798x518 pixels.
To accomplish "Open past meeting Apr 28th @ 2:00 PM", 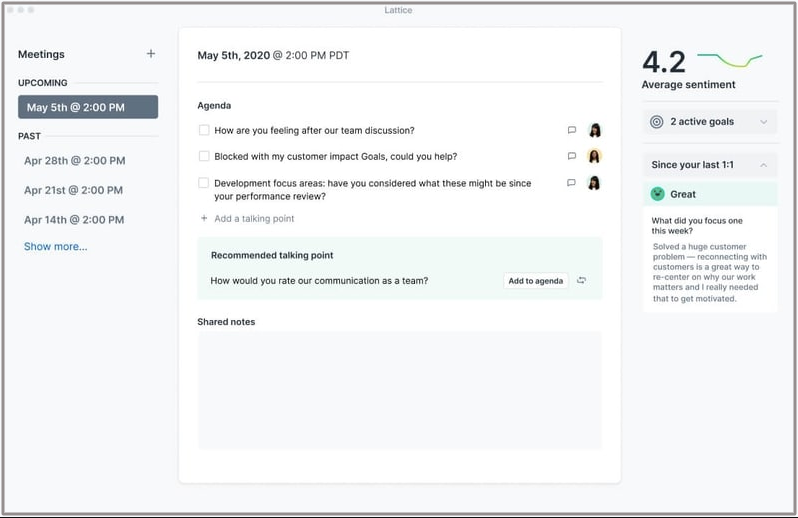I will (x=75, y=161).
